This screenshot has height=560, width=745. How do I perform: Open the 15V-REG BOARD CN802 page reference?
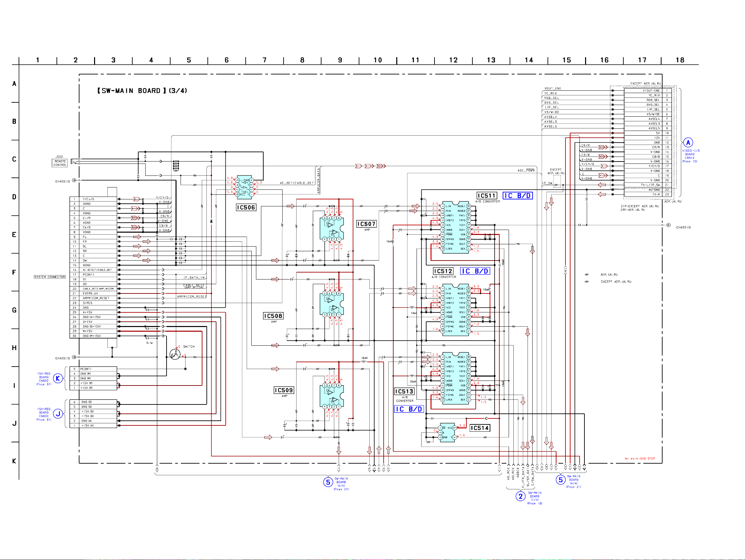click(x=44, y=379)
